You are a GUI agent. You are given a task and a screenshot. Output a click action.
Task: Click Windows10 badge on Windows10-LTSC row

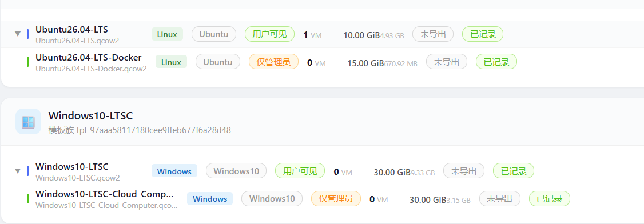coord(236,171)
